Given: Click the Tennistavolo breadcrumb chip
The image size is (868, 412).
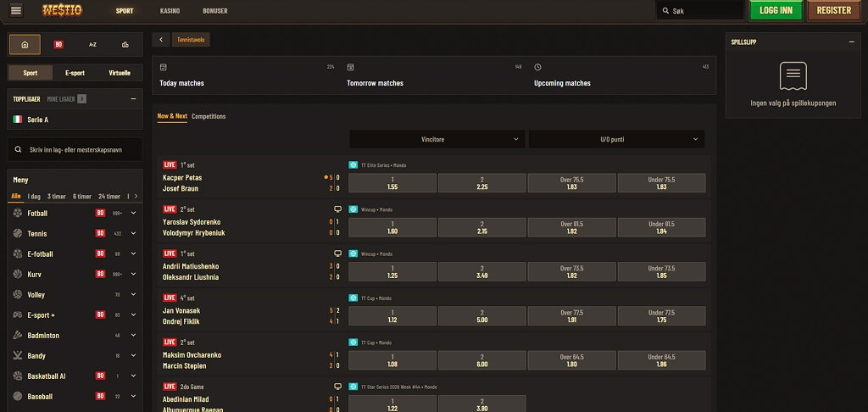Looking at the screenshot, I should coord(191,40).
